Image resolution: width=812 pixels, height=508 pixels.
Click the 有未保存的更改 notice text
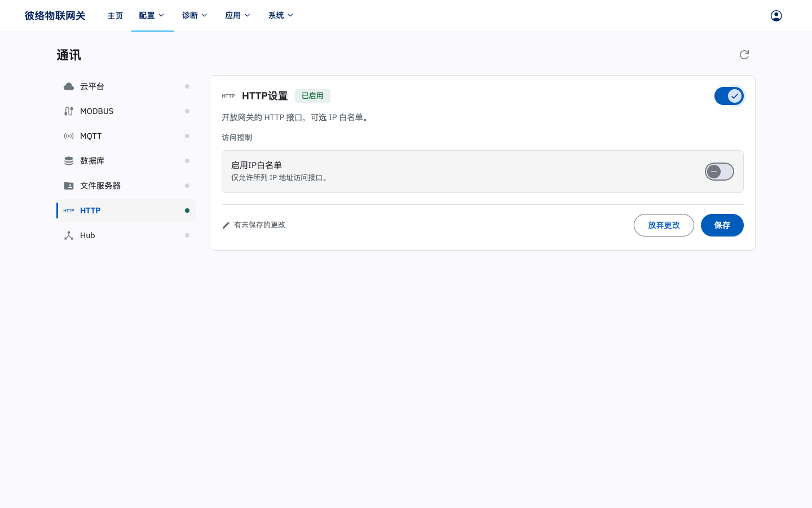pos(260,225)
